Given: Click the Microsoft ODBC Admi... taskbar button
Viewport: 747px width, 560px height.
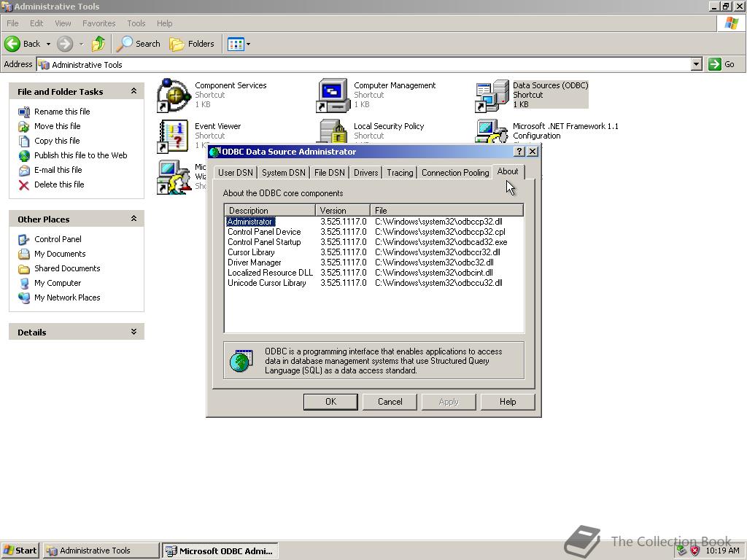Looking at the screenshot, I should pyautogui.click(x=220, y=551).
